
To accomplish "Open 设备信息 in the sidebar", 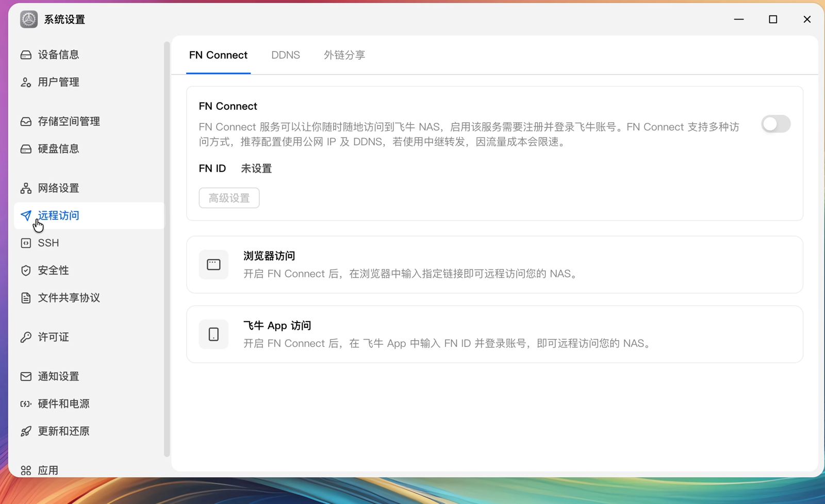I will (89, 55).
